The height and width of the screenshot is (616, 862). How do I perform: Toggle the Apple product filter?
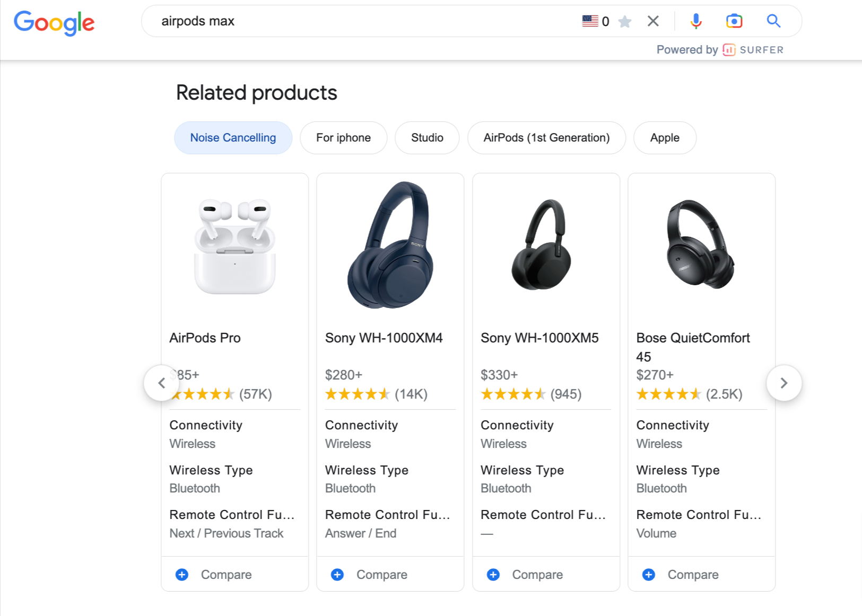665,138
